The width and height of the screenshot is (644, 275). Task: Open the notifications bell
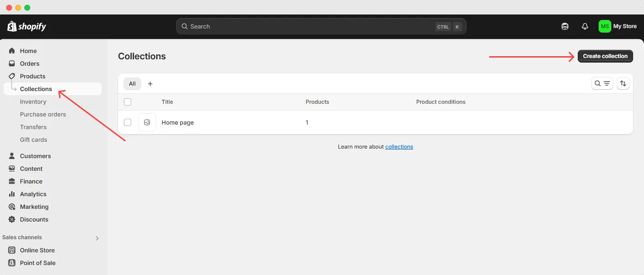[x=585, y=26]
